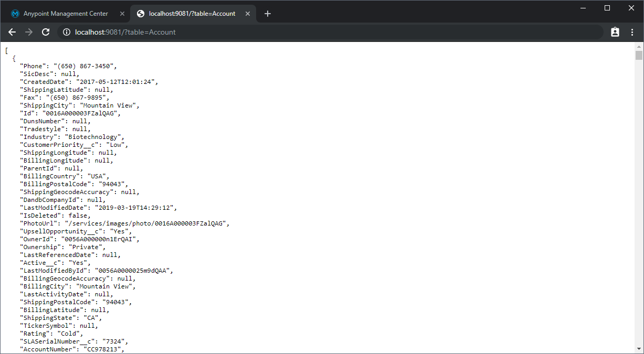644x354 pixels.
Task: Click the Rating value "Cold"
Action: pos(68,334)
